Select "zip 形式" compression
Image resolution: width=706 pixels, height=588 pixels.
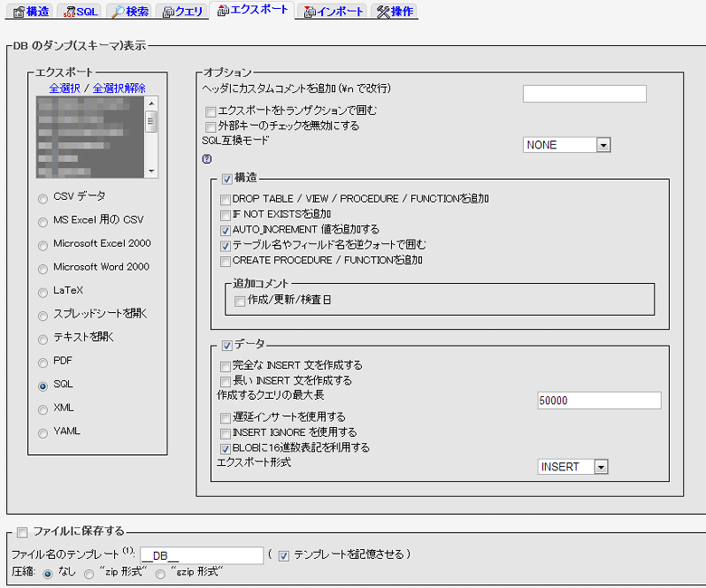coord(89,574)
